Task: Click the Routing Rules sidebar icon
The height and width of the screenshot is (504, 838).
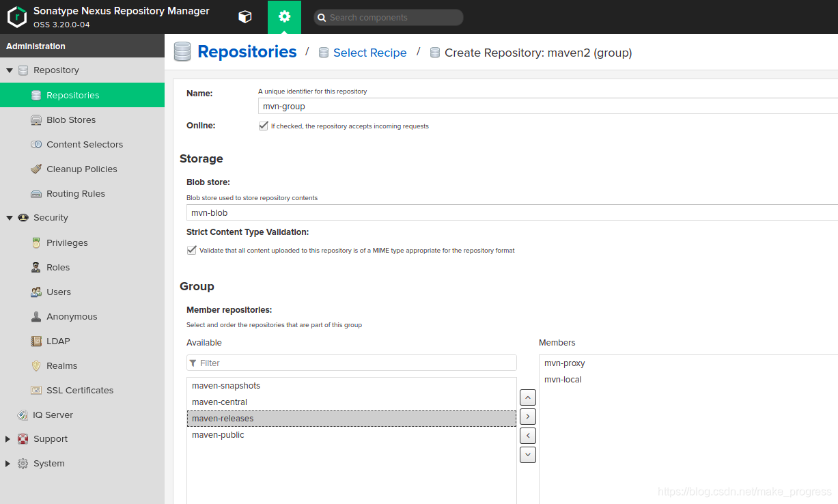Action: [x=36, y=193]
